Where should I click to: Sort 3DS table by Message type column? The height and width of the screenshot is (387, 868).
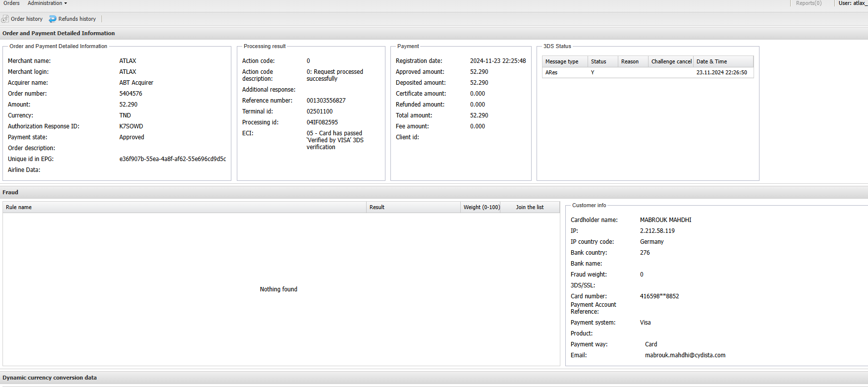pos(562,61)
